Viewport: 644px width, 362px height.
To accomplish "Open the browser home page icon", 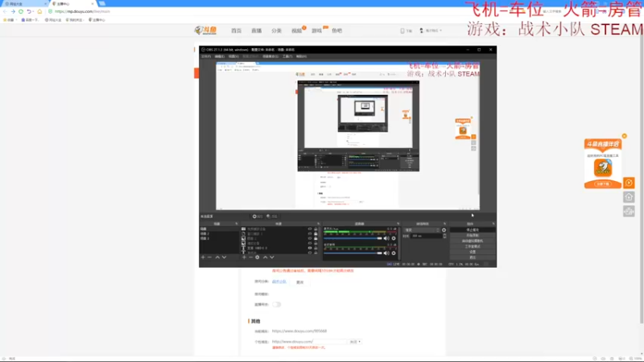I will pos(39,11).
